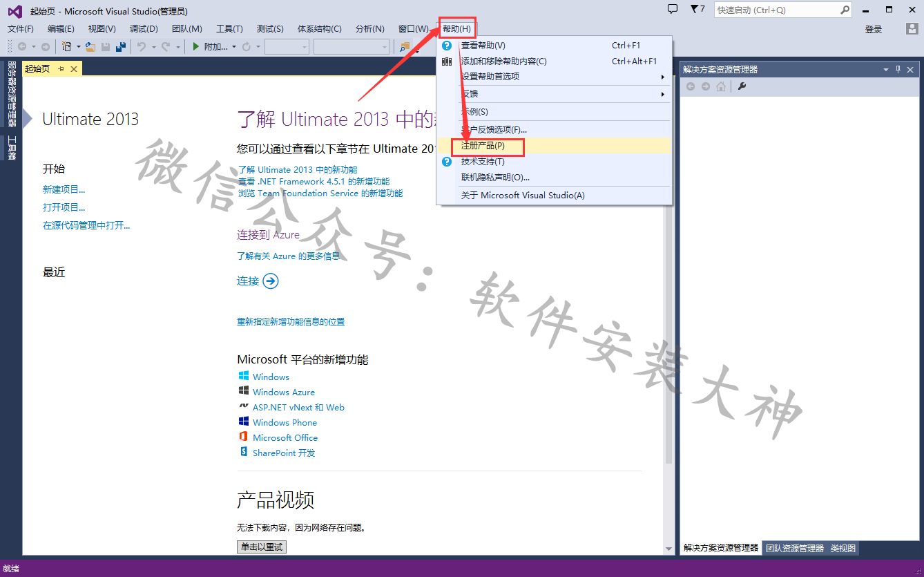Click the Redo arrow icon
The height and width of the screenshot is (577, 924).
pyautogui.click(x=166, y=46)
